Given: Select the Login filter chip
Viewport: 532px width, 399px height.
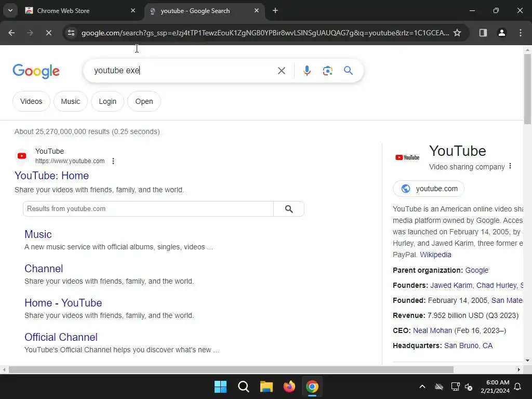Looking at the screenshot, I should [x=108, y=101].
